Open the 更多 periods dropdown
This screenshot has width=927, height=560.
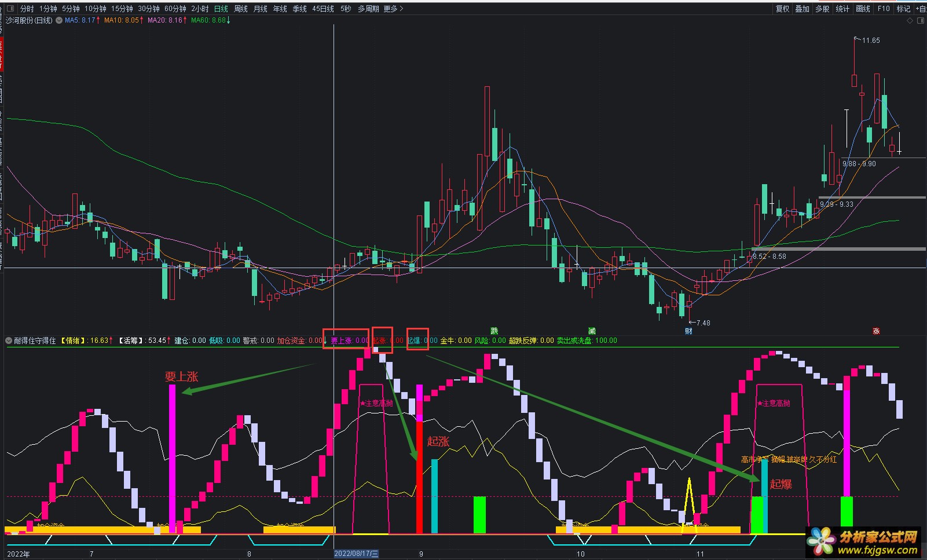[x=393, y=9]
